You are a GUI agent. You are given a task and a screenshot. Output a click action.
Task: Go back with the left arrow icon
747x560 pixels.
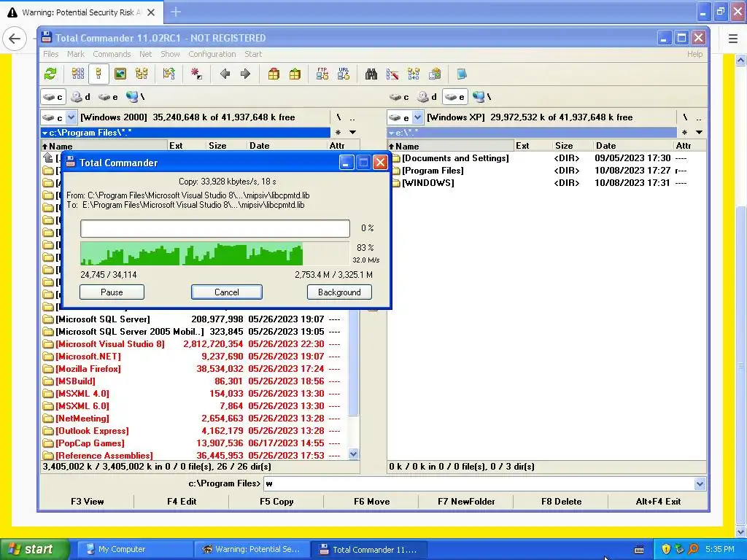(225, 74)
